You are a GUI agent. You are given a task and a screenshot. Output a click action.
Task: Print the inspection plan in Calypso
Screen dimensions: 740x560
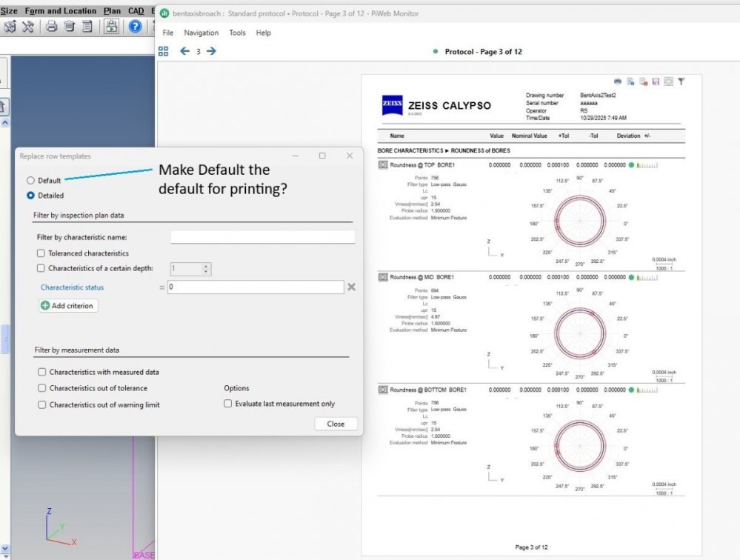pos(50,27)
